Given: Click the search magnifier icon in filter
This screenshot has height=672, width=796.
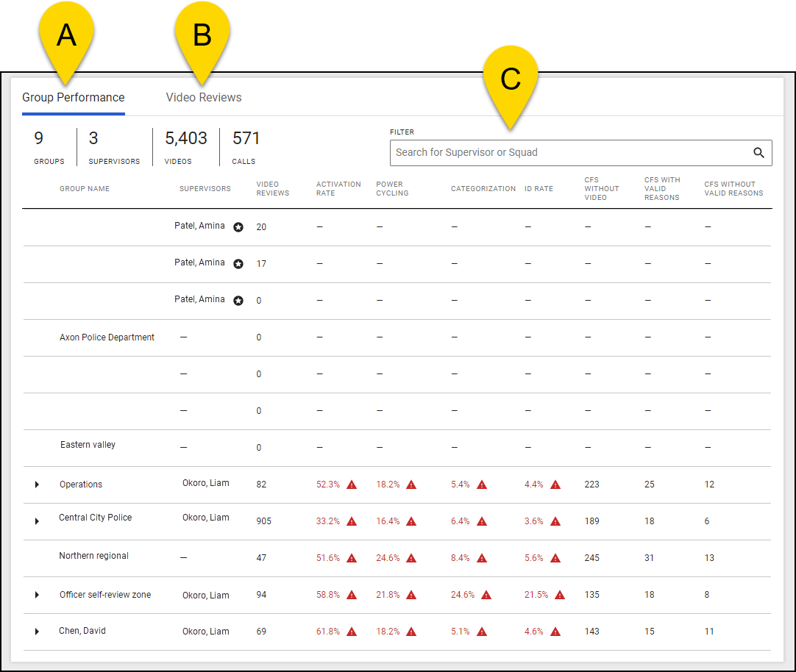Looking at the screenshot, I should click(758, 153).
